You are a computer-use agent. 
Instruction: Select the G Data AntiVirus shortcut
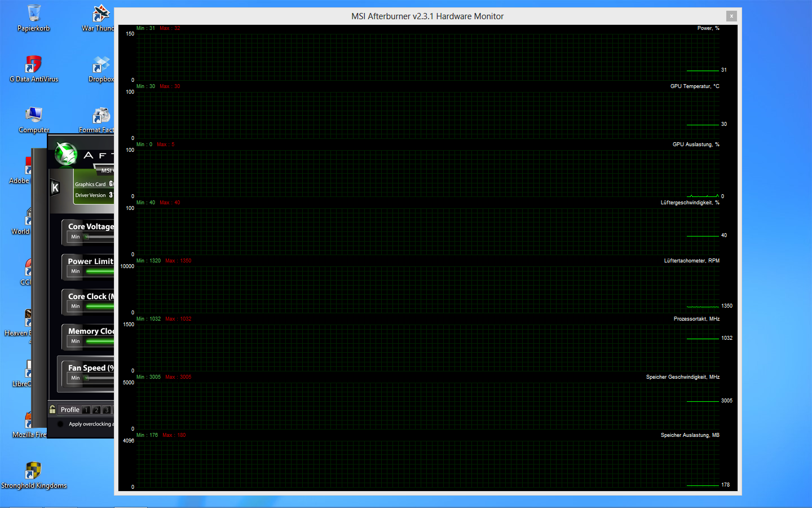click(34, 69)
